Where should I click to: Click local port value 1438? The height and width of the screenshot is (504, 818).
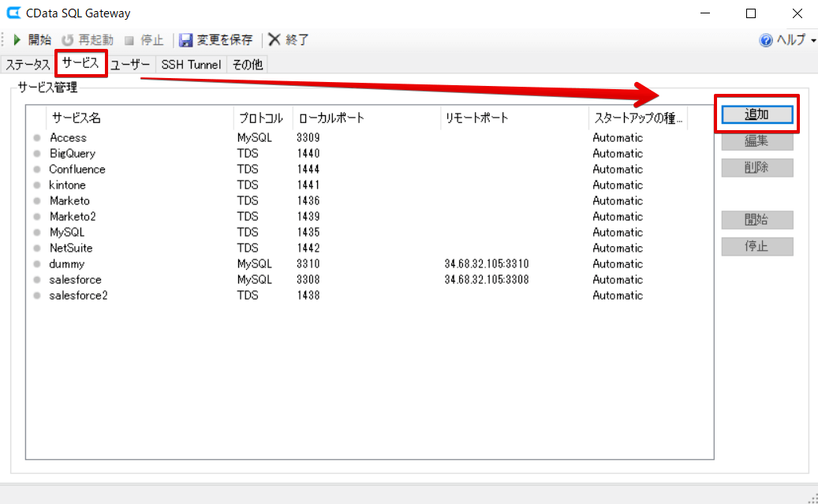[308, 295]
